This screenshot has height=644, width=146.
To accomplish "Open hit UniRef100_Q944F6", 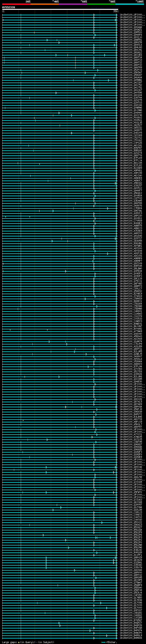I will pyautogui.click(x=131, y=35).
